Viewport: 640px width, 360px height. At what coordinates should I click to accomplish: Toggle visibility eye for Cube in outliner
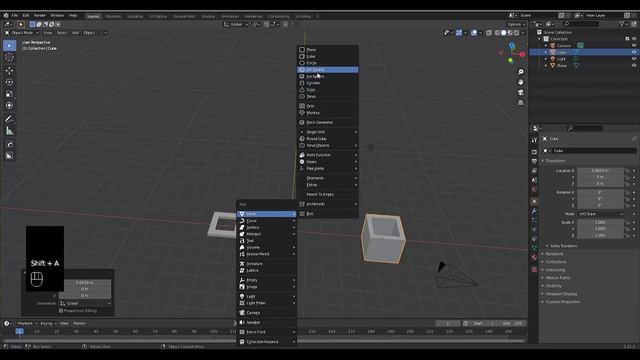(634, 52)
